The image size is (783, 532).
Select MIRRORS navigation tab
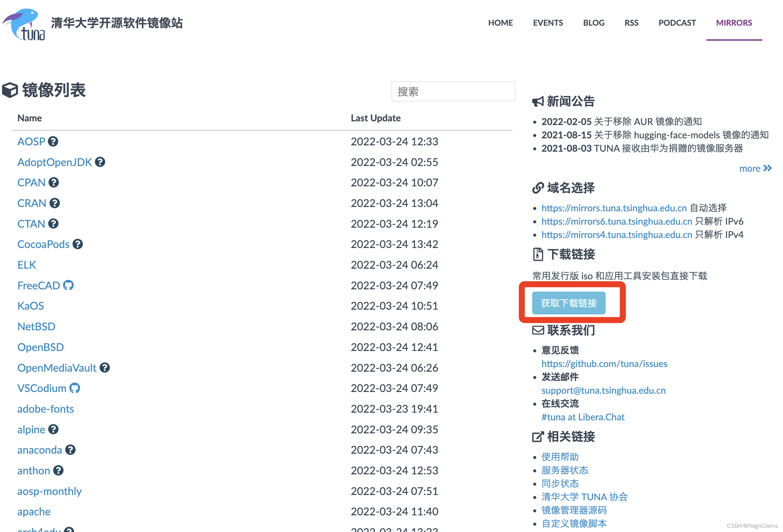pyautogui.click(x=734, y=23)
